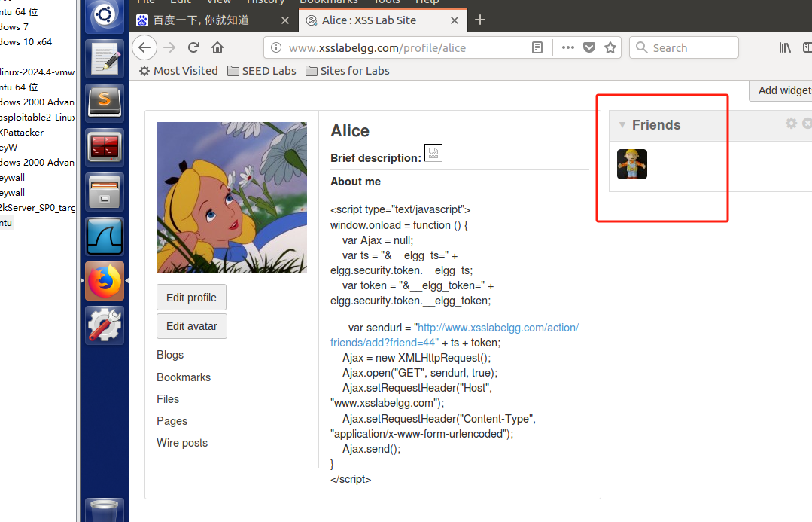The image size is (812, 522).
Task: Bookmark this page with the star
Action: (x=610, y=47)
